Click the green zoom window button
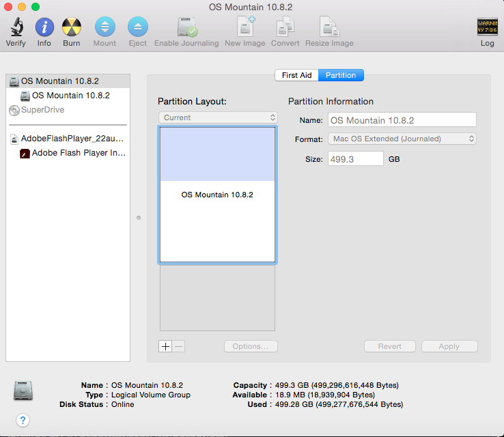The height and width of the screenshot is (437, 504). 36,7
